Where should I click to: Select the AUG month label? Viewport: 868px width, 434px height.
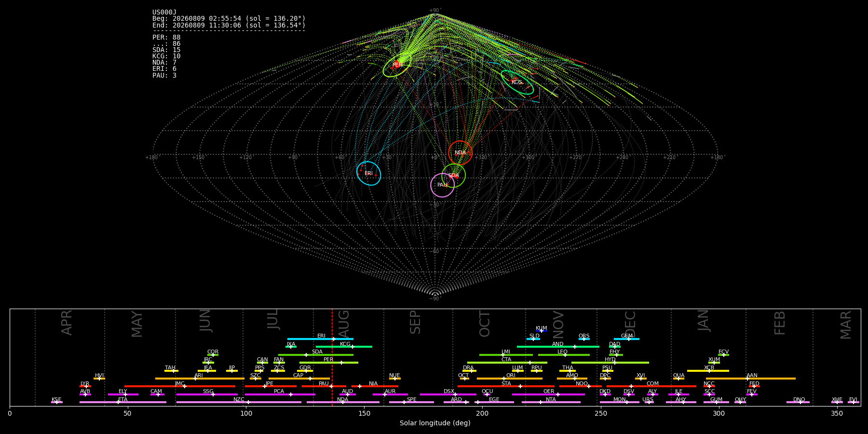pos(344,324)
